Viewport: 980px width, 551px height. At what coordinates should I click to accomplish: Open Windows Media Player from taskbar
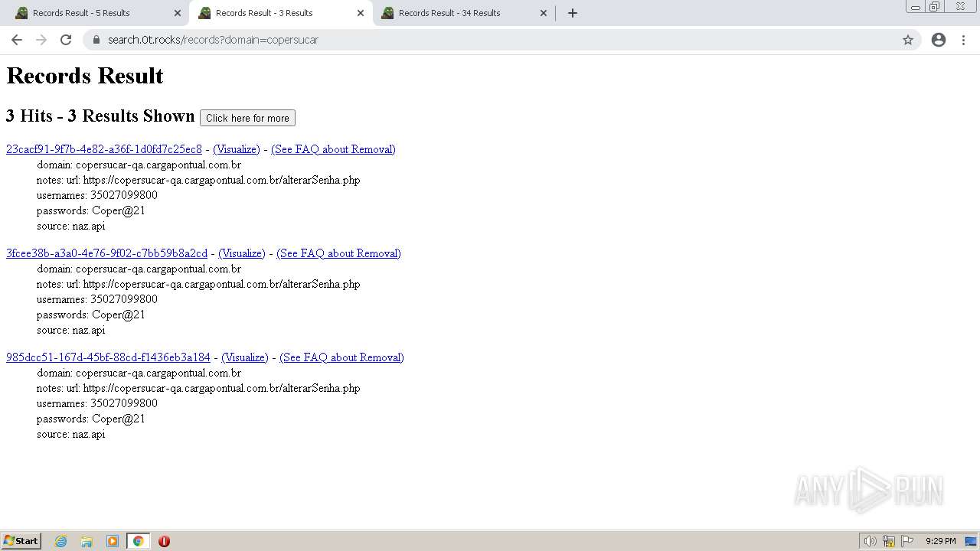[113, 541]
